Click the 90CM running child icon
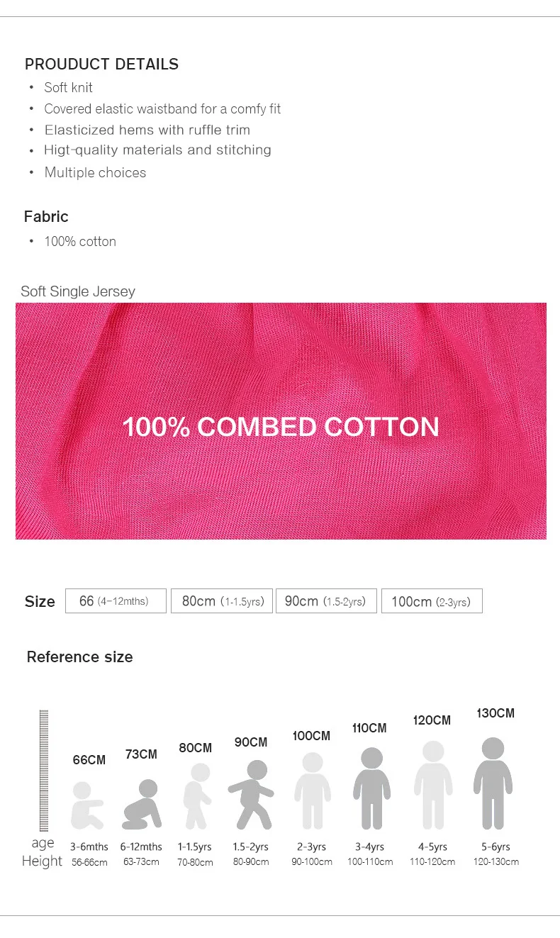Image resolution: width=560 pixels, height=938 pixels. 251,795
